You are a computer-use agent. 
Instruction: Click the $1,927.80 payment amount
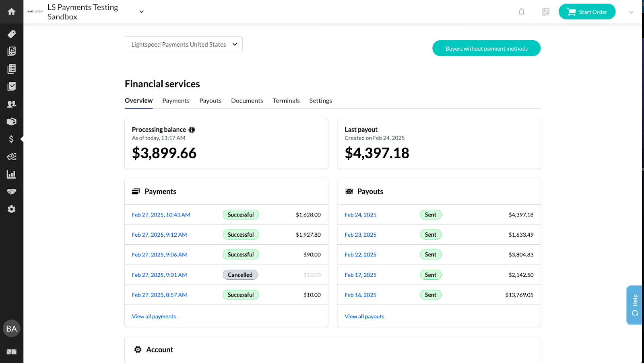pos(308,235)
